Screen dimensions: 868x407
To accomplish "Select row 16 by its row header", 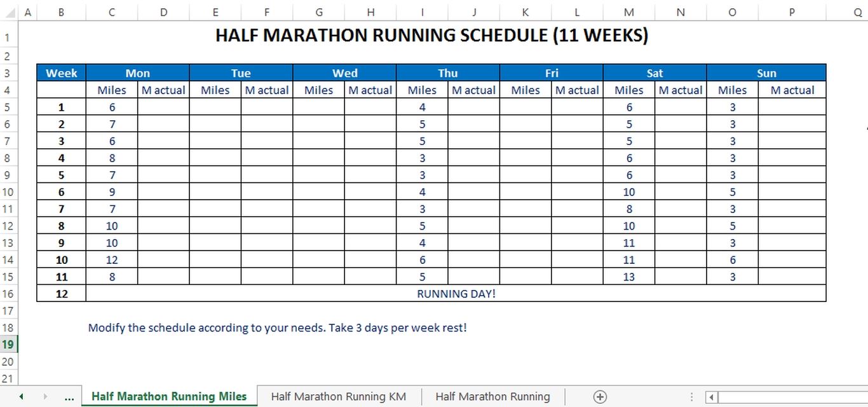I will tap(8, 293).
